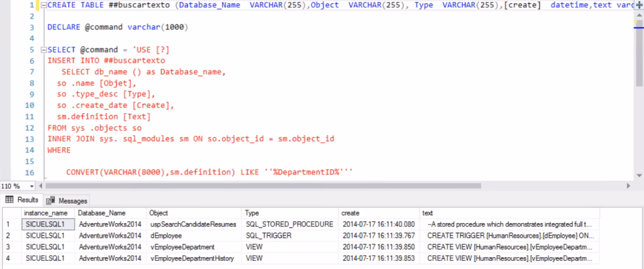
Task: Click the vertical scrollbar thumb in the editor
Action: (x=639, y=52)
